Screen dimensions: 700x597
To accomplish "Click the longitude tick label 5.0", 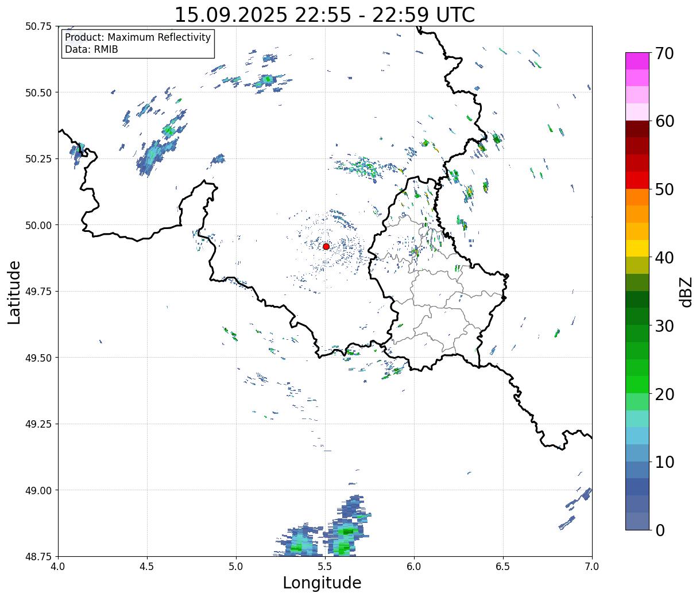I will coord(236,566).
